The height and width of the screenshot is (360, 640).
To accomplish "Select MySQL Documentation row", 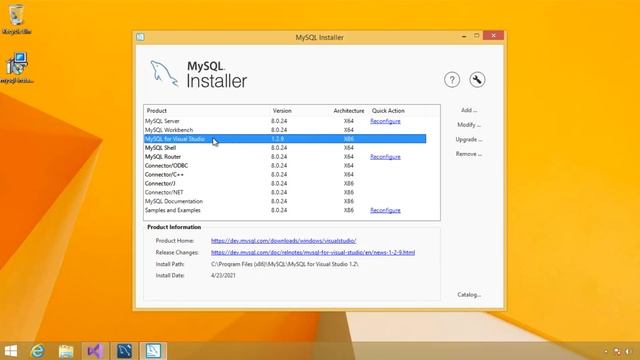I will point(285,201).
